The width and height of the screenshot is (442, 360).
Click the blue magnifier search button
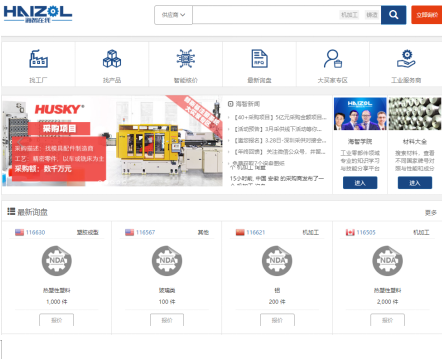pos(393,15)
